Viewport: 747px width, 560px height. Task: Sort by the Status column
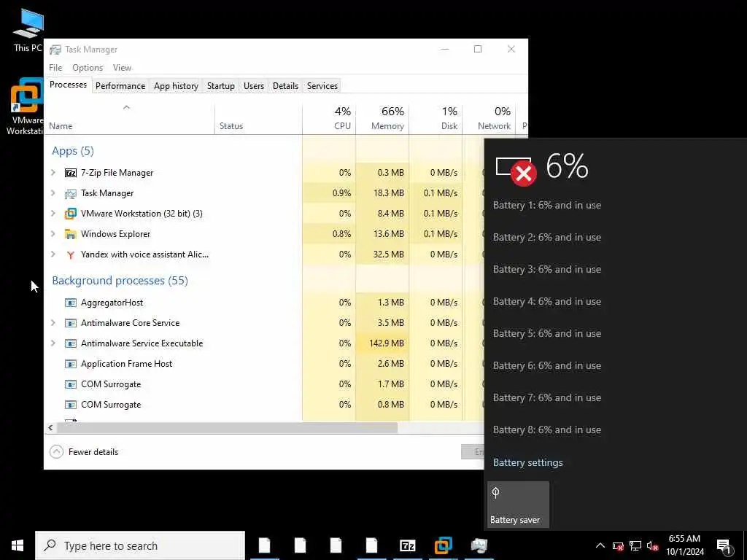click(x=258, y=119)
